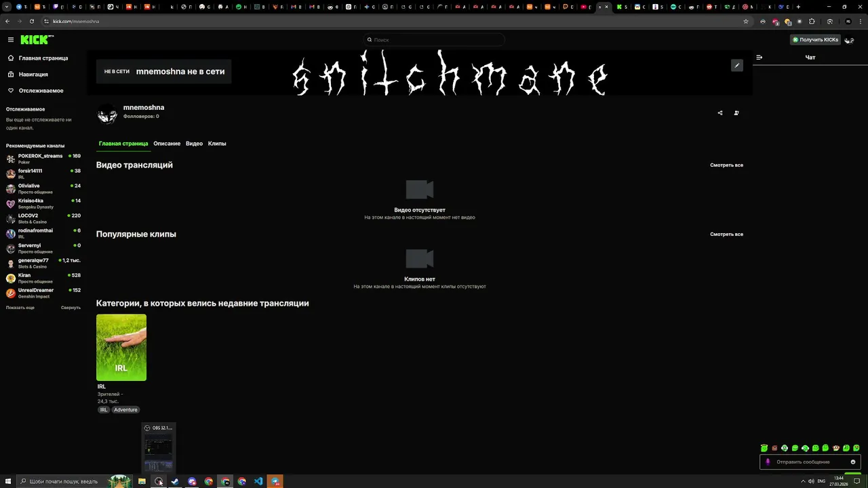Open Kiran recommended channel
The height and width of the screenshot is (488, 868).
click(x=43, y=278)
